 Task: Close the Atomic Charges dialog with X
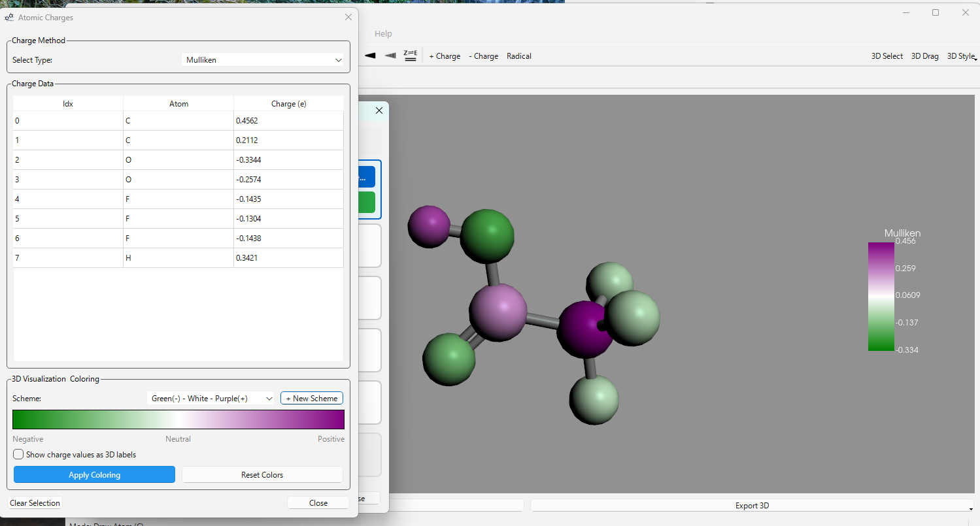(348, 17)
